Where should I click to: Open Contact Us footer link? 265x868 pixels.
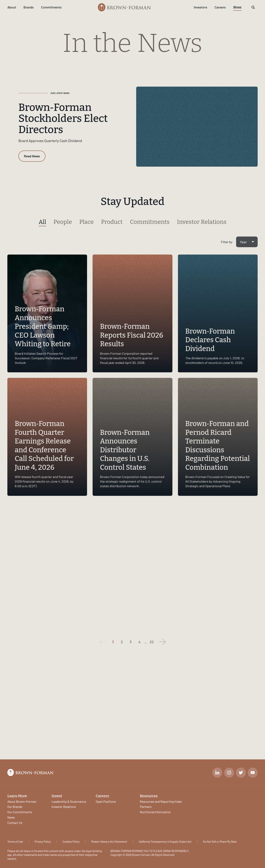(15, 823)
